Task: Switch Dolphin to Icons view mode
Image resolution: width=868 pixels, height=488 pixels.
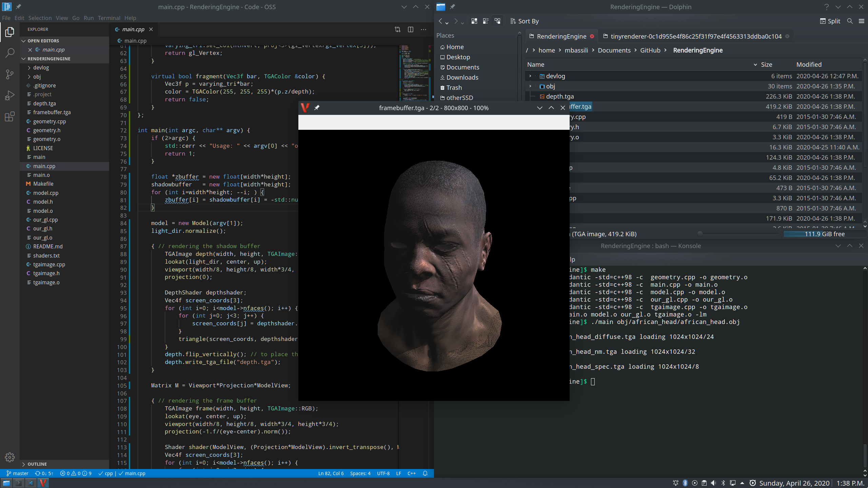Action: tap(474, 21)
